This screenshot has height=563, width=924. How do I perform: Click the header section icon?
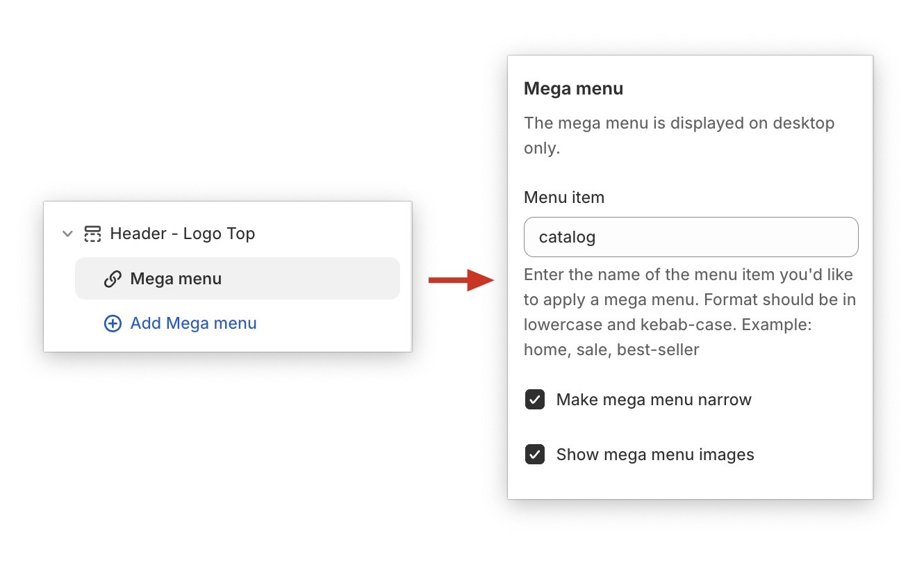(92, 234)
